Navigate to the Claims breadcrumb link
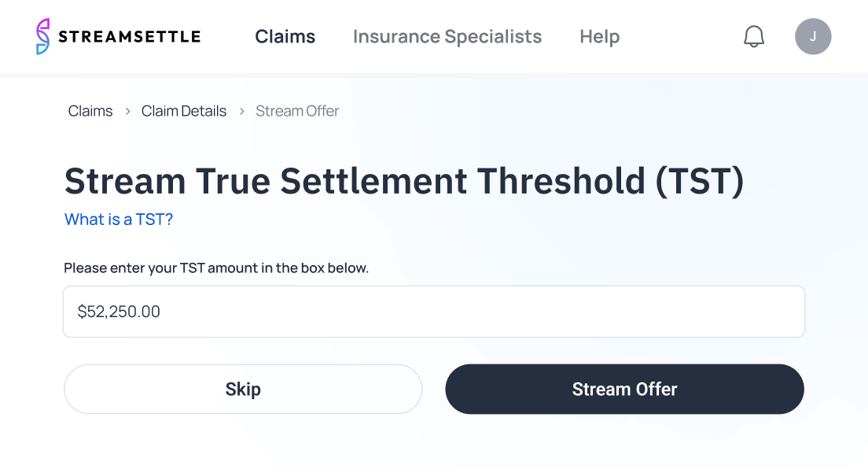Screen dimensions: 868x469 point(90,111)
